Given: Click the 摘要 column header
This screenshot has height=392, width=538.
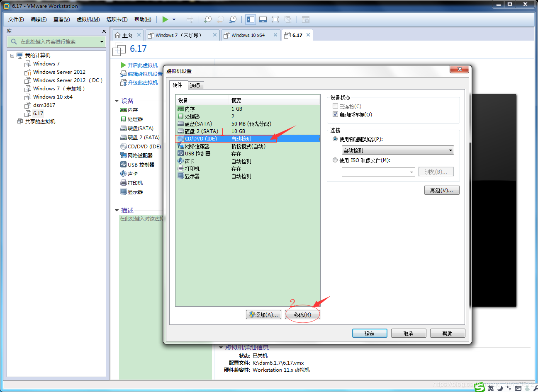Looking at the screenshot, I should (x=275, y=100).
